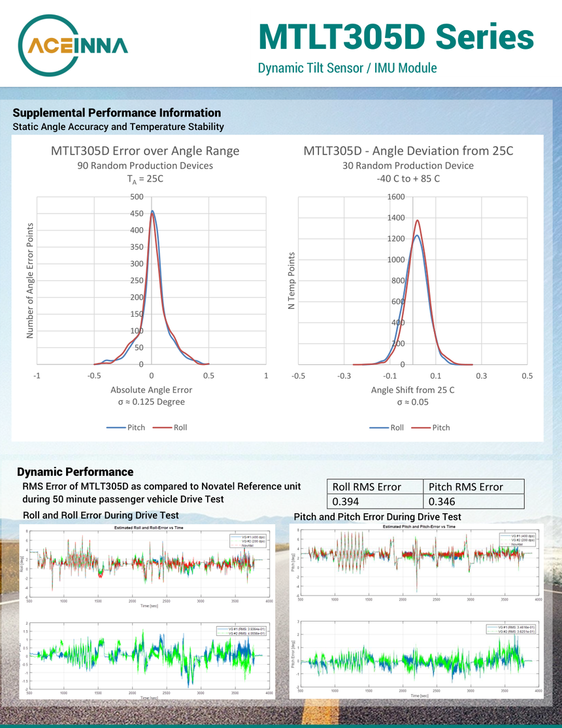
Task: Click 'Roll and Roll Error During Drive Test' caption
Action: click(x=101, y=515)
